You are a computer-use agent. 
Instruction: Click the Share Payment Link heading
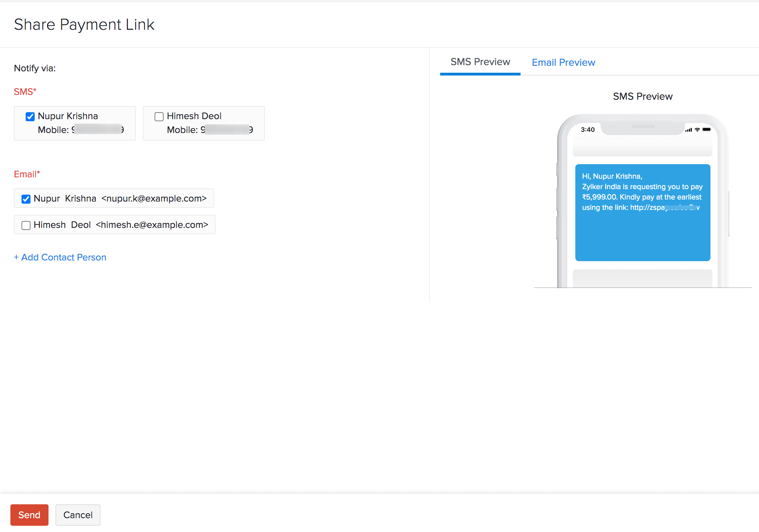[84, 25]
